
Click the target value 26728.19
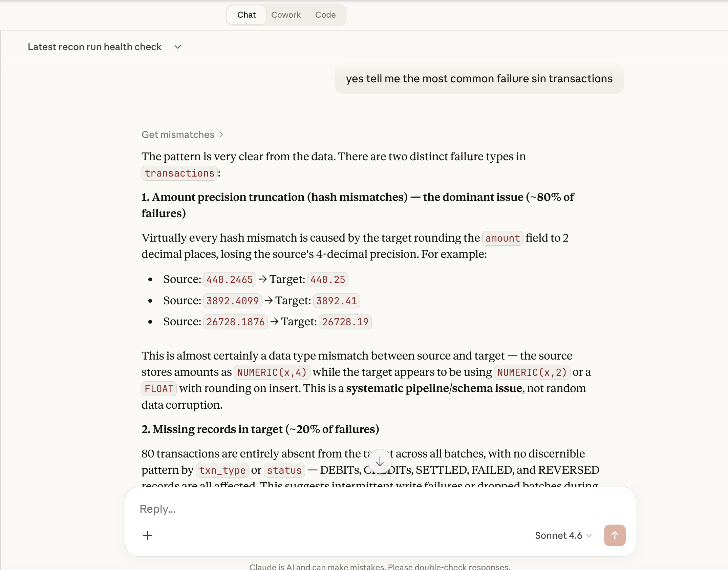pos(345,322)
